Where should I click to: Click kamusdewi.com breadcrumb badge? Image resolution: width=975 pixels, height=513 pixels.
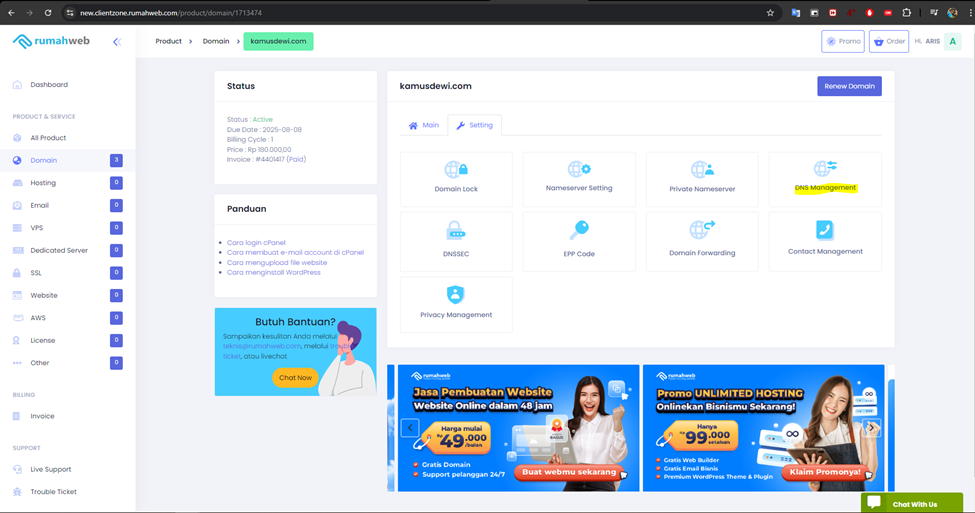[x=278, y=41]
